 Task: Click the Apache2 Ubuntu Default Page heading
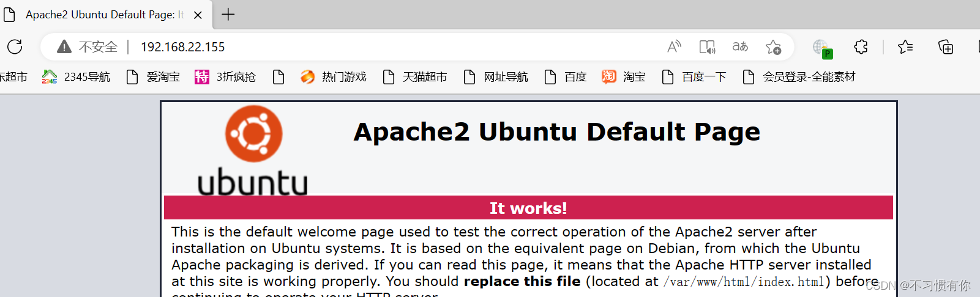pyautogui.click(x=556, y=132)
